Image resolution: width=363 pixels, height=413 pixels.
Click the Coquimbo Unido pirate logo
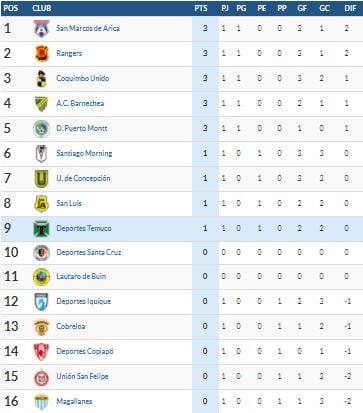click(41, 79)
